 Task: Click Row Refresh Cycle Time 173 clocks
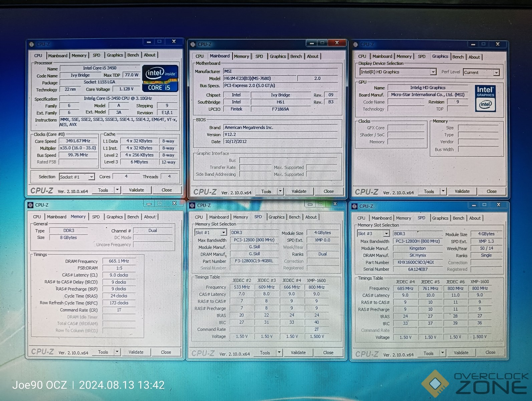pyautogui.click(x=119, y=303)
